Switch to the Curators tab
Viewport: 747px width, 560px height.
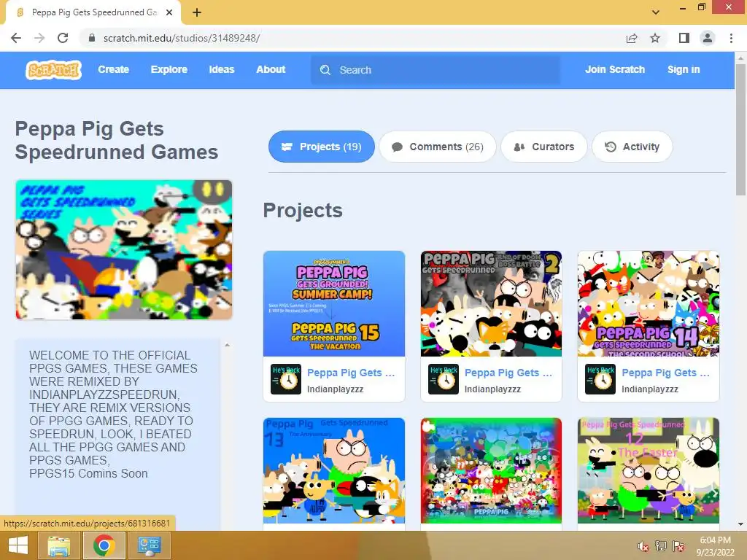pos(544,147)
